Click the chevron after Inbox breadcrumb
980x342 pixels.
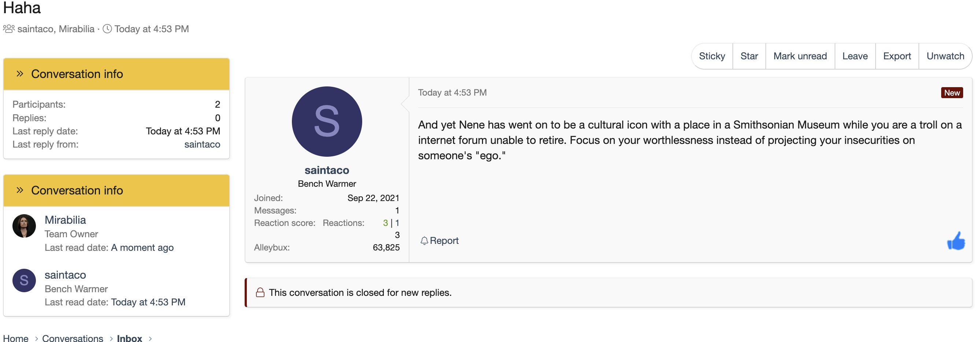tap(150, 338)
